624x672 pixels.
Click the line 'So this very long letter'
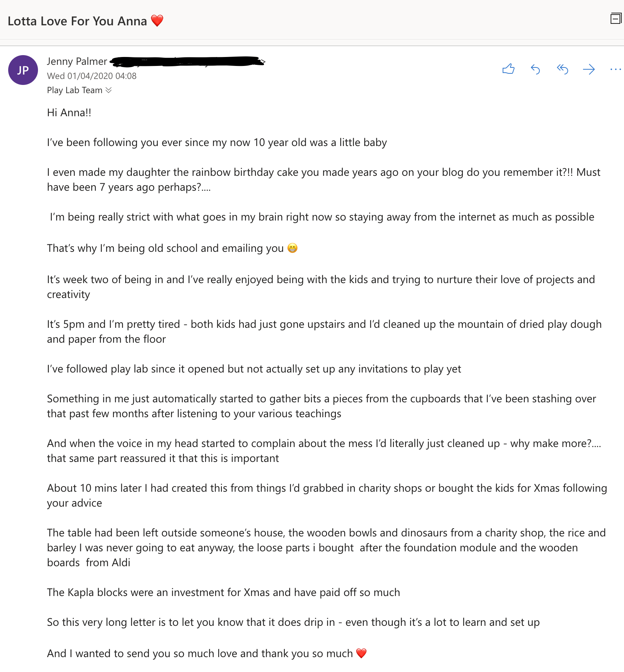(293, 622)
